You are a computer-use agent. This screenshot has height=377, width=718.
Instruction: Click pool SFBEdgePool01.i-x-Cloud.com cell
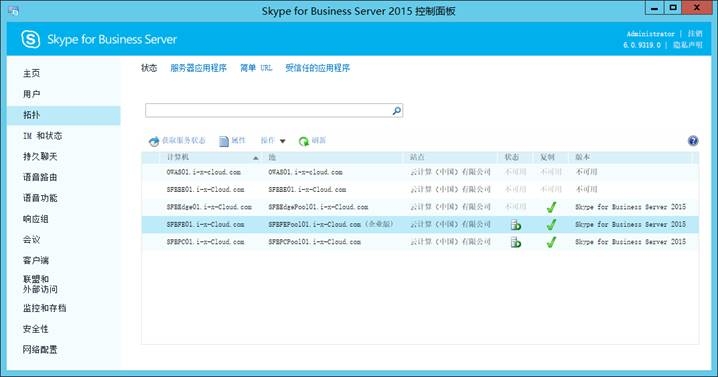click(x=318, y=207)
